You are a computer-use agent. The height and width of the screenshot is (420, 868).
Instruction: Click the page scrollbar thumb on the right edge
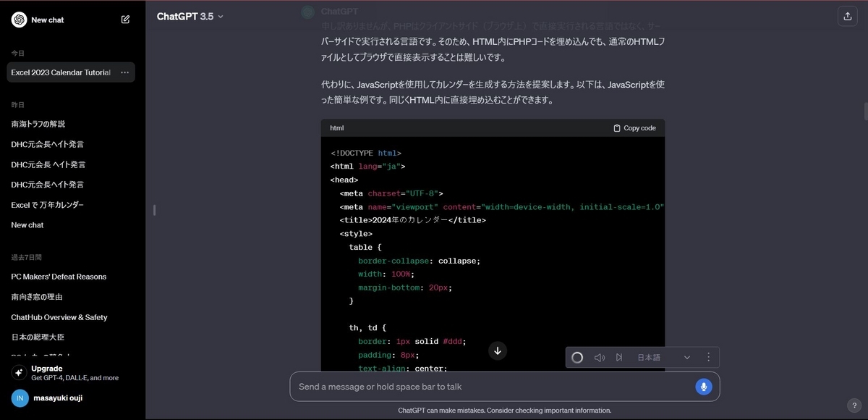coord(865,111)
